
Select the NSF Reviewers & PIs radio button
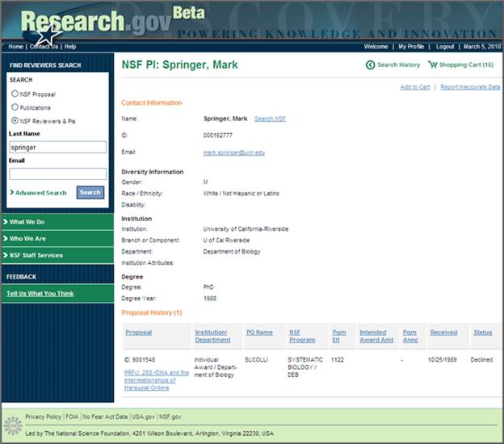point(15,120)
